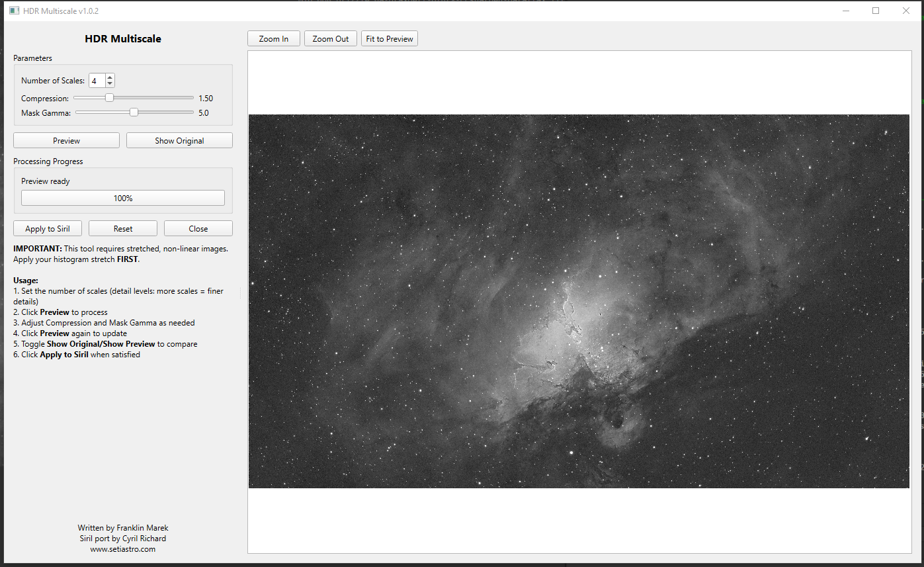Click the www.setiastro.com text
Viewport: 924px width, 567px height.
pyautogui.click(x=123, y=548)
